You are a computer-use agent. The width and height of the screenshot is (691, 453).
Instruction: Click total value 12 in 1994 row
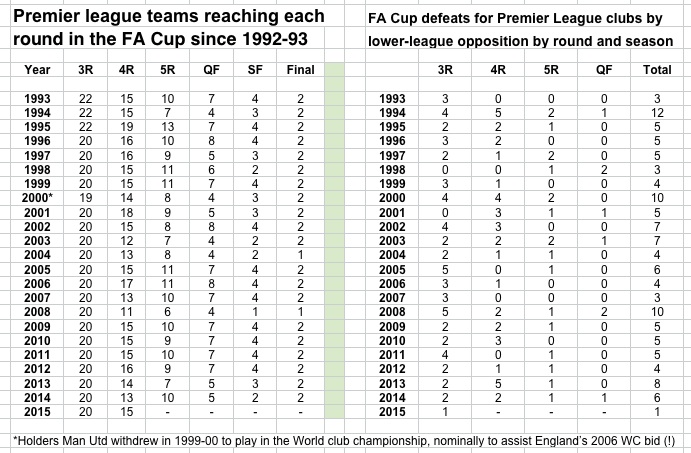tap(657, 113)
